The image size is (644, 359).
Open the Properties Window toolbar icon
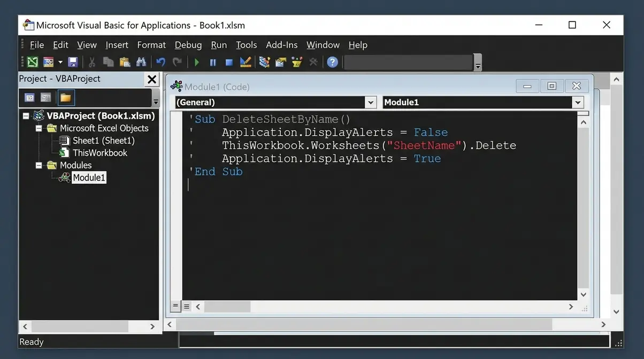tap(281, 62)
